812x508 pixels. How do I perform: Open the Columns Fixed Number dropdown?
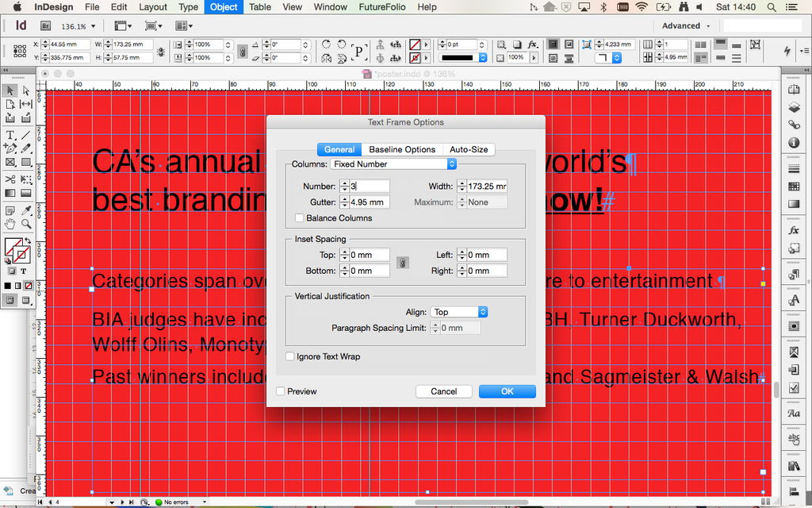pos(393,164)
